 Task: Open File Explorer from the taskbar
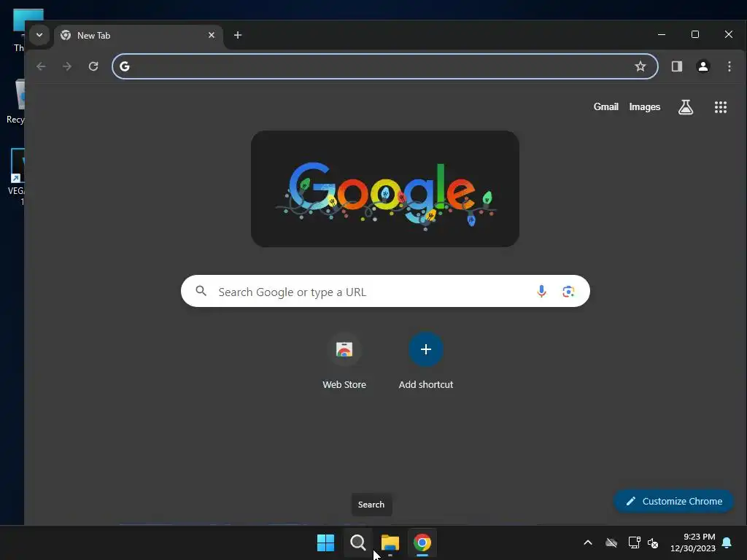pos(390,542)
